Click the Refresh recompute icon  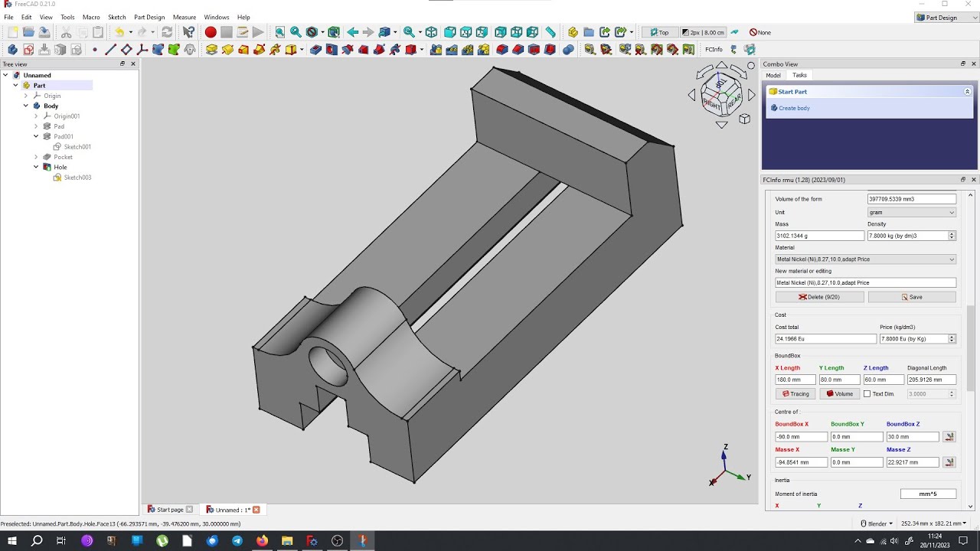click(x=167, y=32)
